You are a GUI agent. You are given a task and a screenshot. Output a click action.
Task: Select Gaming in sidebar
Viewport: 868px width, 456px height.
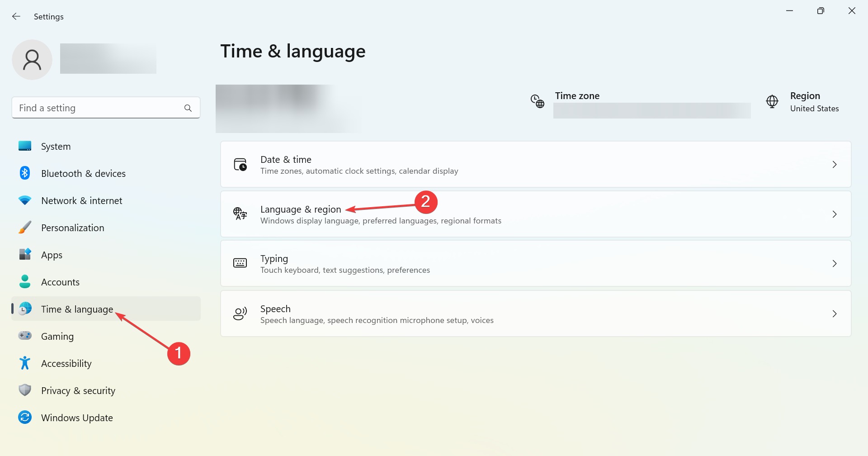[106, 336]
